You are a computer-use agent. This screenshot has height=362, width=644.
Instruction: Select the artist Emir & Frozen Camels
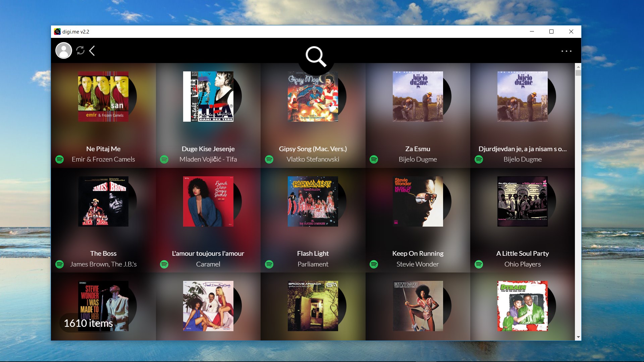point(103,159)
